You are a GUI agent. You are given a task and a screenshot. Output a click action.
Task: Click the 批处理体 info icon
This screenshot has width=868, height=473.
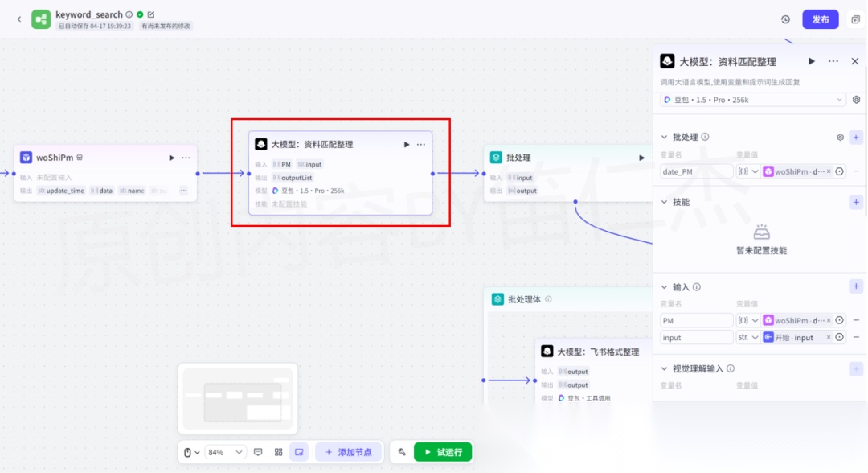click(x=548, y=299)
